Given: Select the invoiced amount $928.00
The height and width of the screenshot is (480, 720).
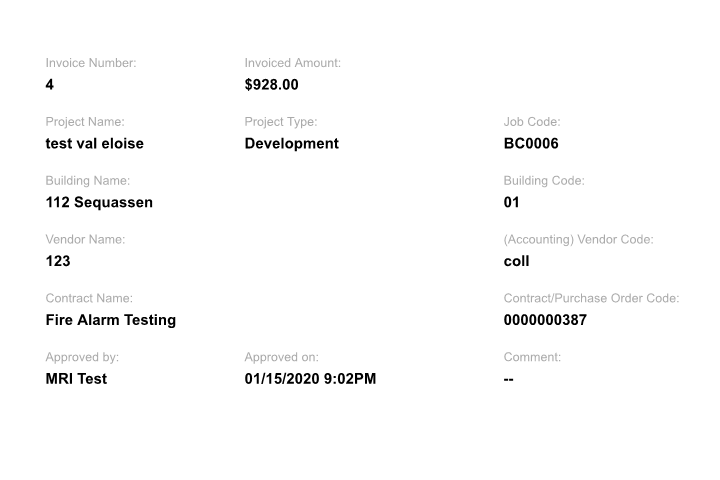Looking at the screenshot, I should (x=271, y=85).
